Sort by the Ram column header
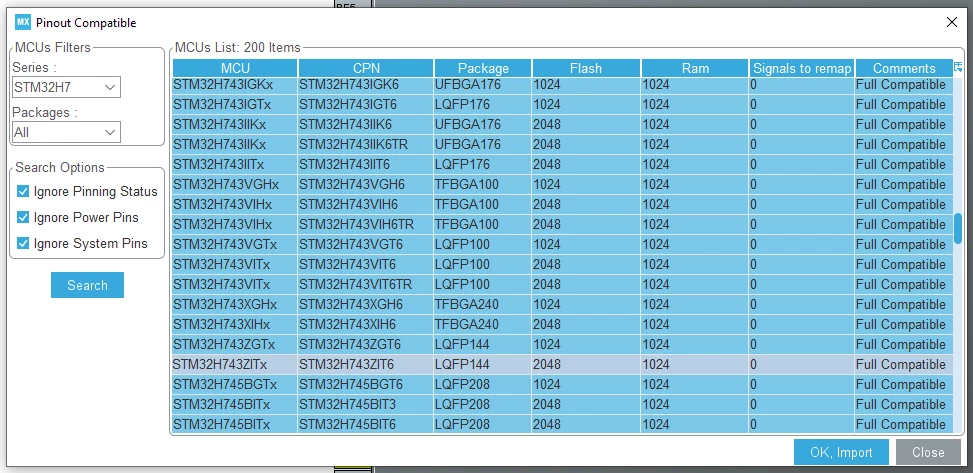Viewport: 973px width, 473px height. (695, 68)
